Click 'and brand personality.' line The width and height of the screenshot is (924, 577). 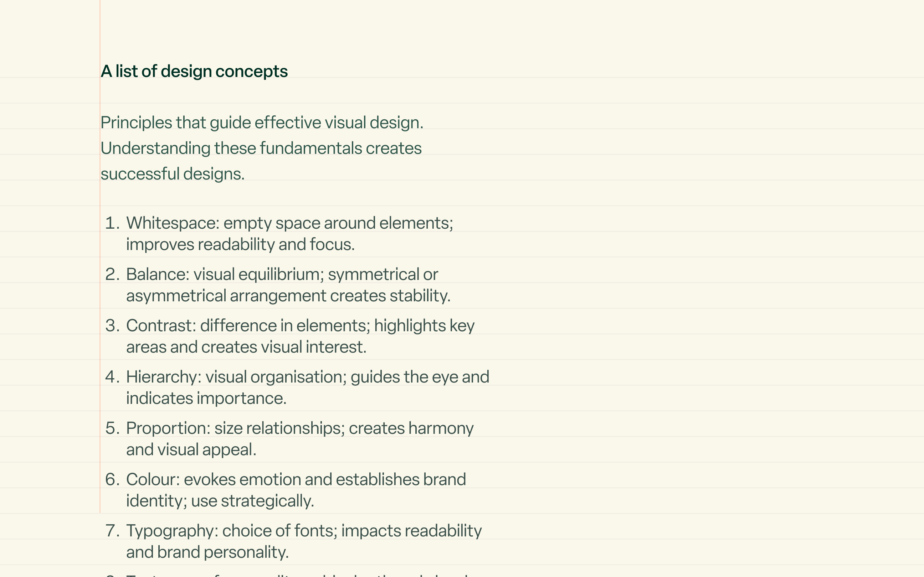click(208, 552)
